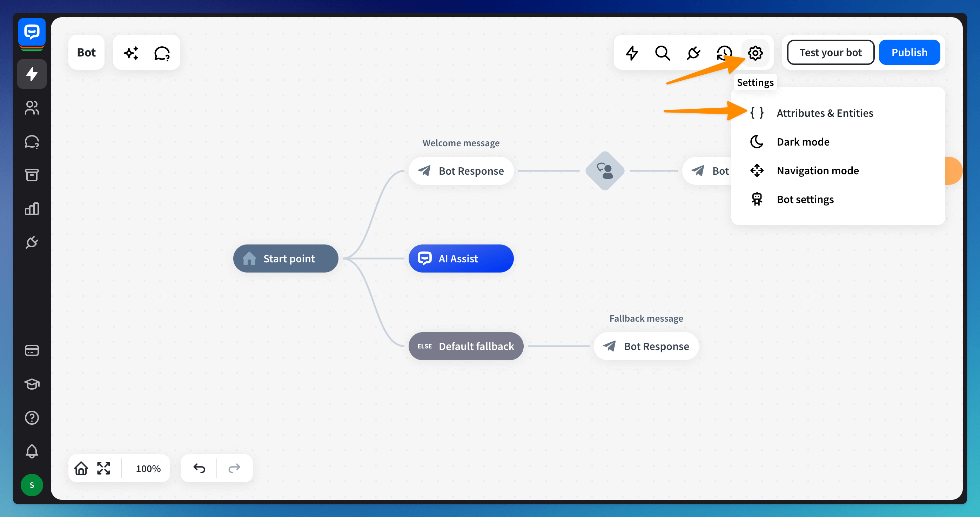This screenshot has width=980, height=517.
Task: Open the search magnifier tool
Action: coord(662,53)
